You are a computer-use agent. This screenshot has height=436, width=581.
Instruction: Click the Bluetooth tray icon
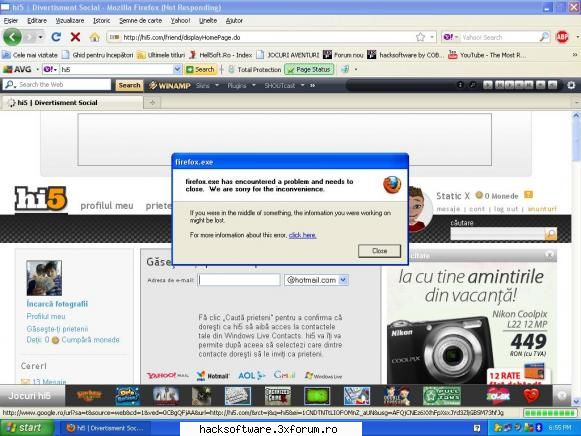tap(538, 428)
